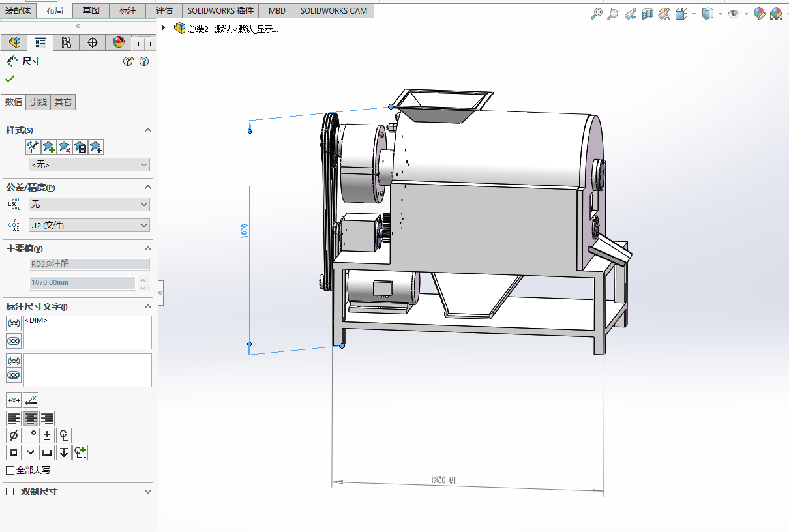Switch to the 引线 tab
Image resolution: width=789 pixels, height=532 pixels.
click(x=38, y=102)
